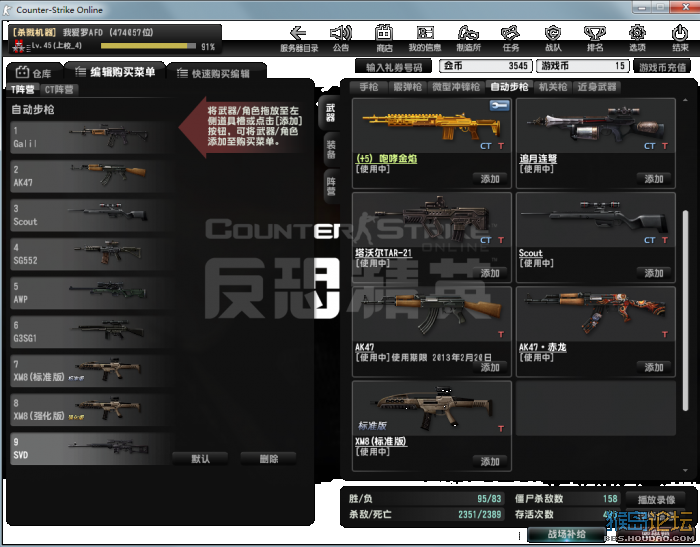Select AK47 slot 2 in buy list
Screen dimensions: 700x547
pyautogui.click(x=92, y=176)
